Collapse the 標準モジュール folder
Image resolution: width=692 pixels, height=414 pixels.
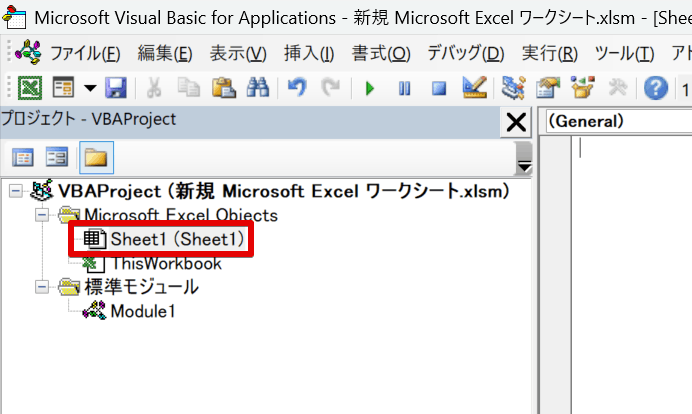pos(42,287)
